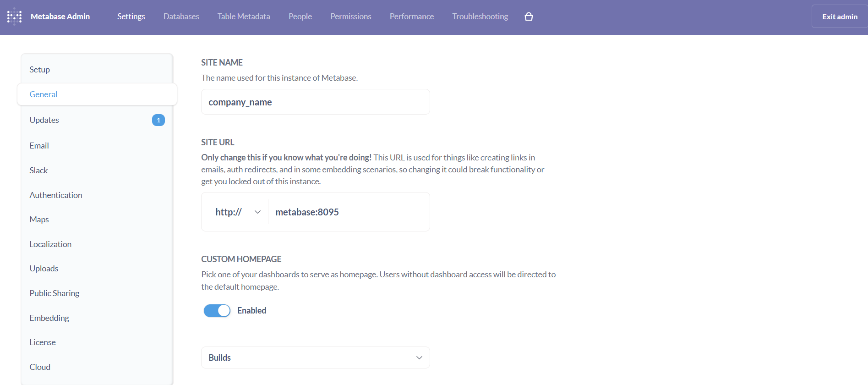Click the chevron in the Builds selector
Viewport: 868px width, 385px height.
click(419, 357)
